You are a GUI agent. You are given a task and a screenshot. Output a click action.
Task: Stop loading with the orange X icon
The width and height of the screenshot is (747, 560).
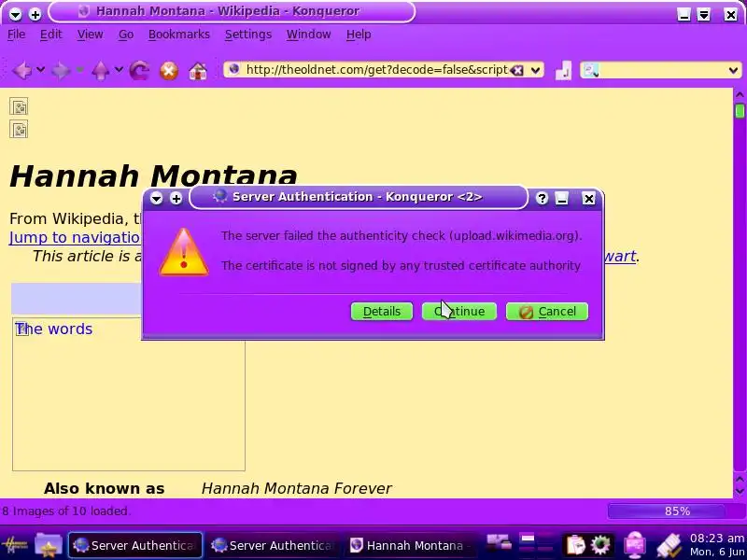169,71
